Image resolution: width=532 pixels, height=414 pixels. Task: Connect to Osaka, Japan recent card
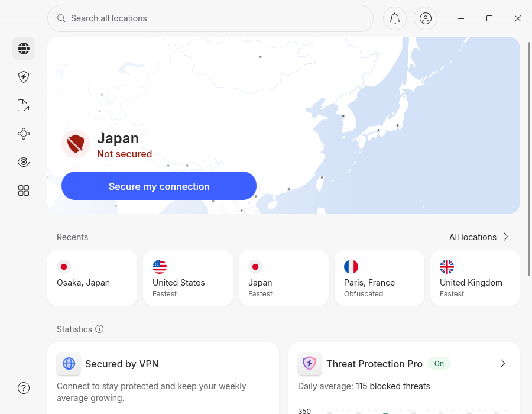(x=92, y=278)
